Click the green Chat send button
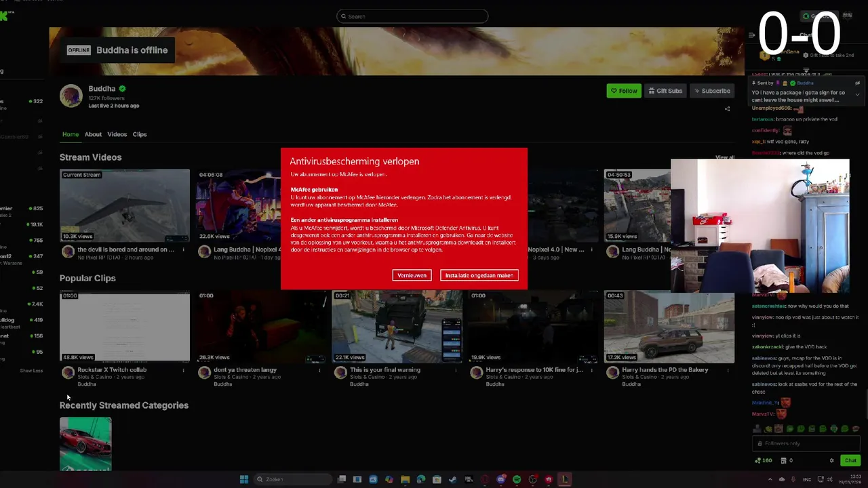This screenshot has width=868, height=488. 850,460
